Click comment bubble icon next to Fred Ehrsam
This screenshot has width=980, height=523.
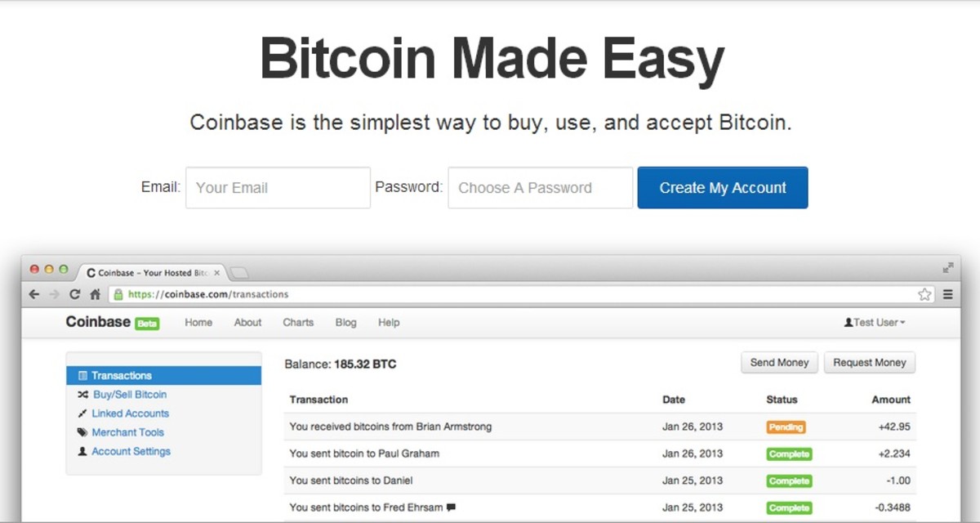coord(451,507)
